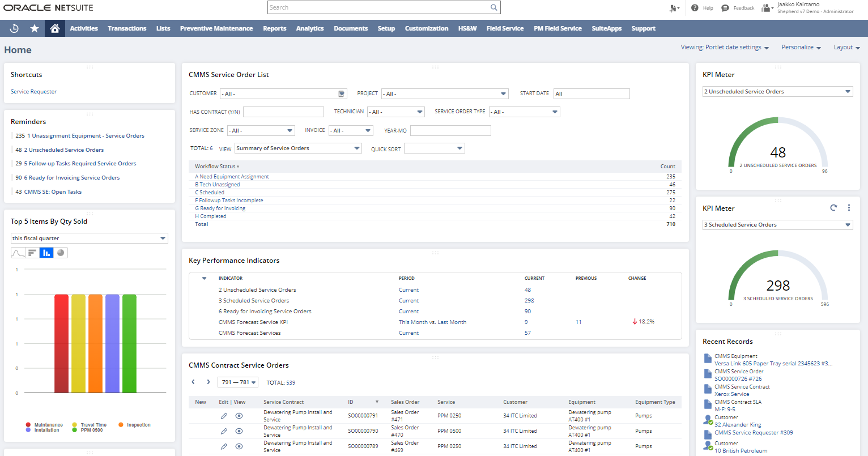Collapse the Key Performance Indicators triangle
Viewport: 868px width, 456px height.
pyautogui.click(x=204, y=278)
